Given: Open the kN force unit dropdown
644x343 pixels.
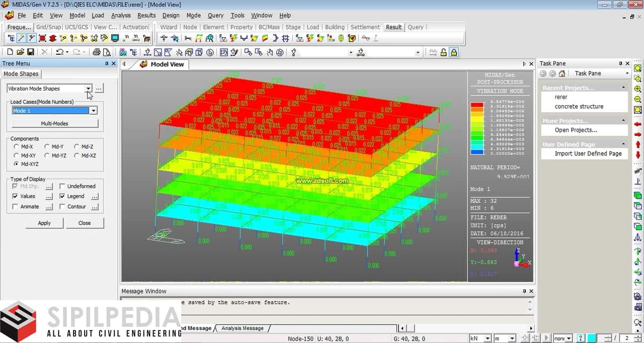Looking at the screenshot, I should pos(487,338).
